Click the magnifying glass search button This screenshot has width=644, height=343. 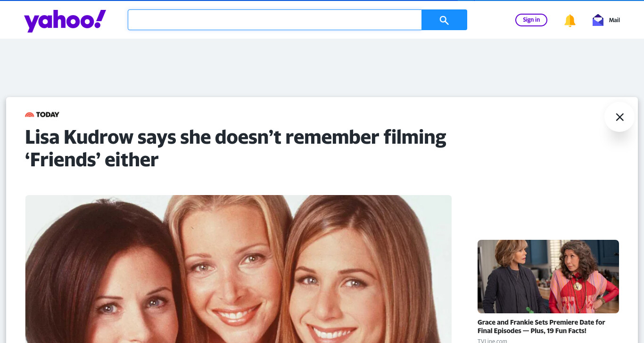pos(444,20)
